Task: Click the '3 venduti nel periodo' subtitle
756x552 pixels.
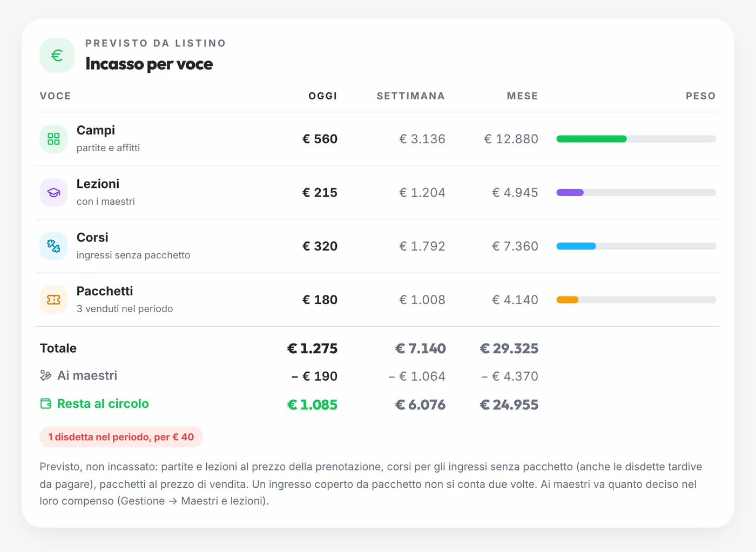Action: point(125,308)
